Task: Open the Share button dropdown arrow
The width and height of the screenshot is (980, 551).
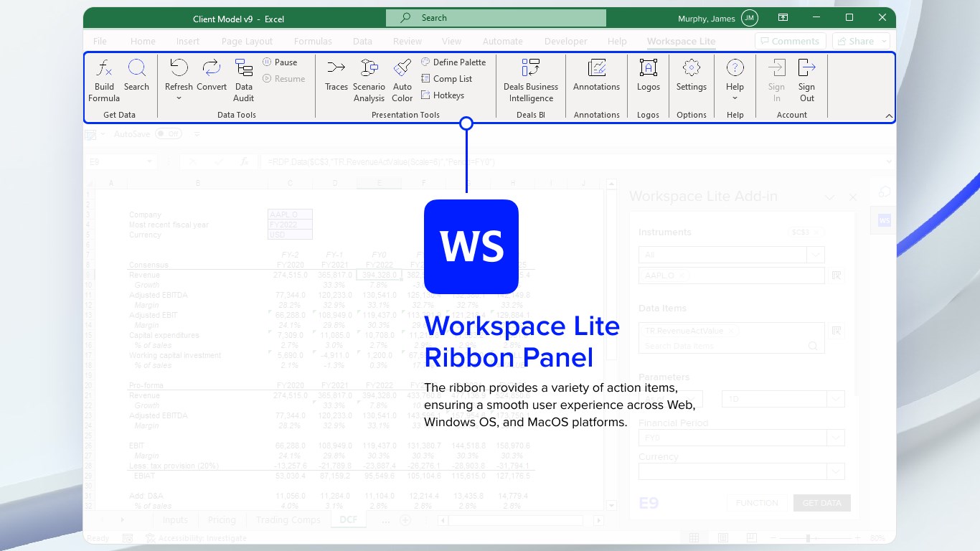Action: coord(884,42)
